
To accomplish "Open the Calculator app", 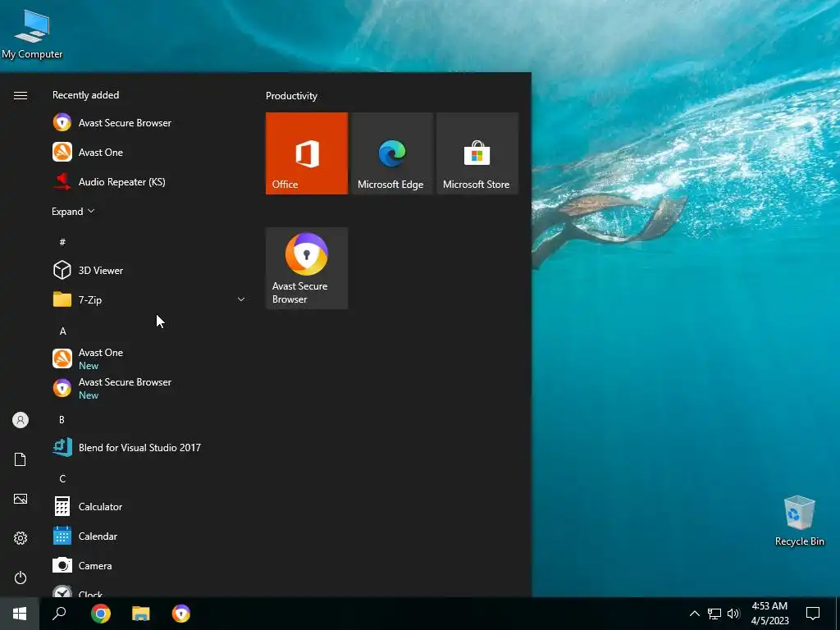I will coord(148,506).
